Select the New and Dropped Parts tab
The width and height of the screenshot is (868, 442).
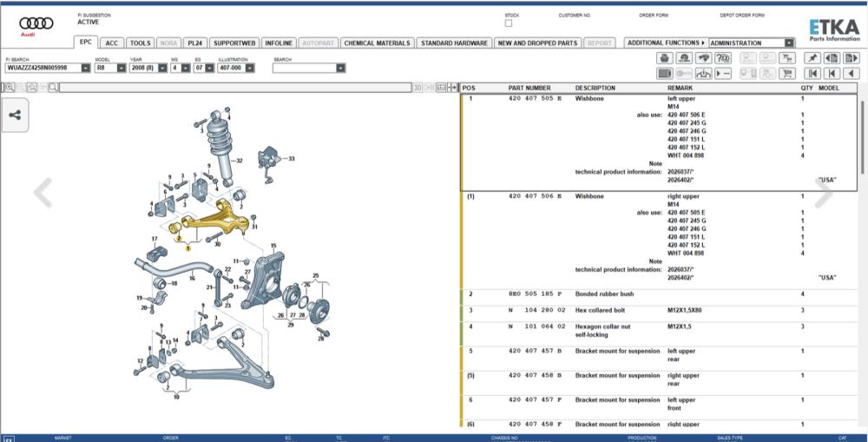click(x=537, y=43)
